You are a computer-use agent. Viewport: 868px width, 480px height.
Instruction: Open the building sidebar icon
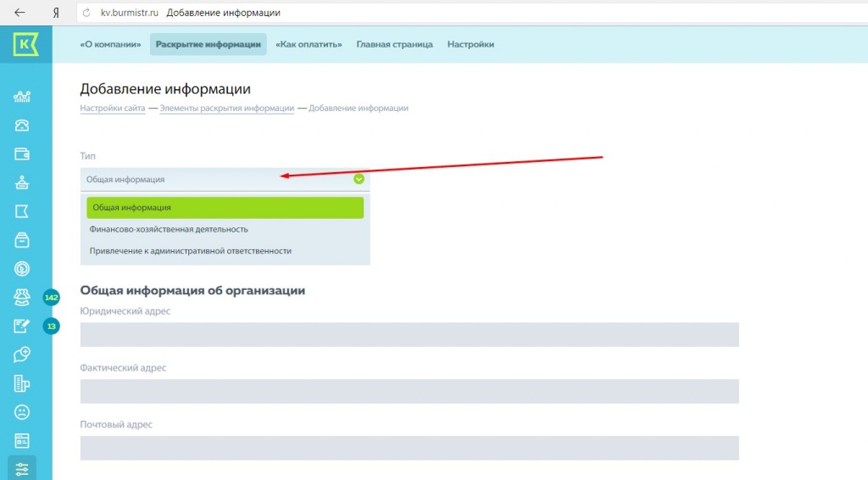22,383
